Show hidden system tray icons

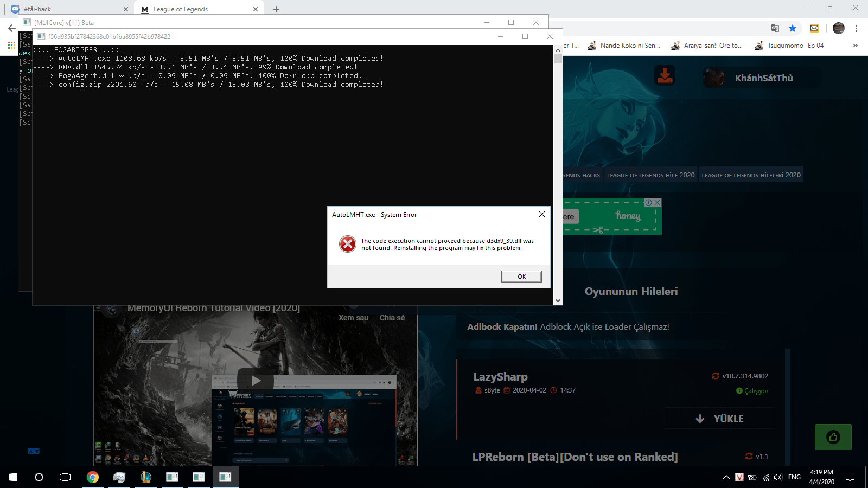(x=726, y=477)
